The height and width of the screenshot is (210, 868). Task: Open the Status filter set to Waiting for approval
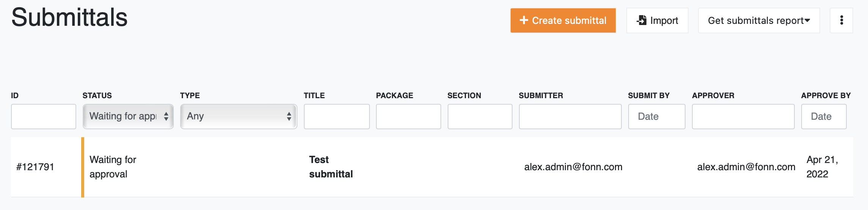point(128,116)
